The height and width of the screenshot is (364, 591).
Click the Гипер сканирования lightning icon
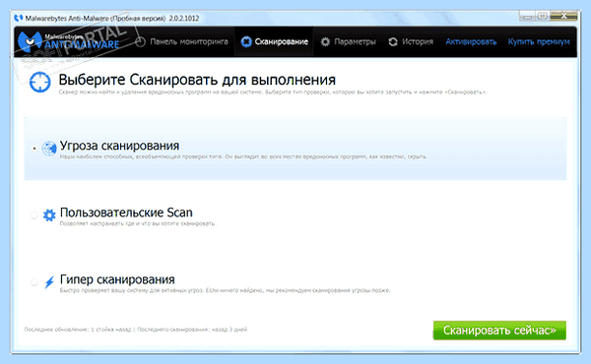point(49,281)
